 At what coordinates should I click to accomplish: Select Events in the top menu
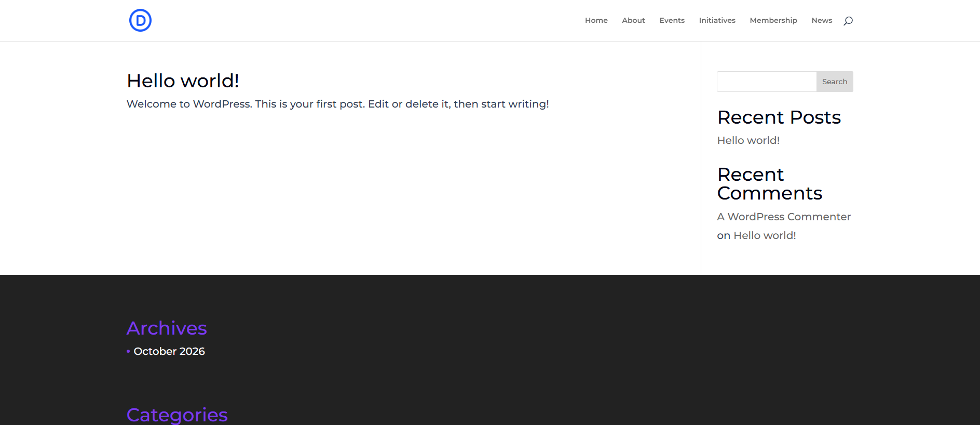[672, 20]
